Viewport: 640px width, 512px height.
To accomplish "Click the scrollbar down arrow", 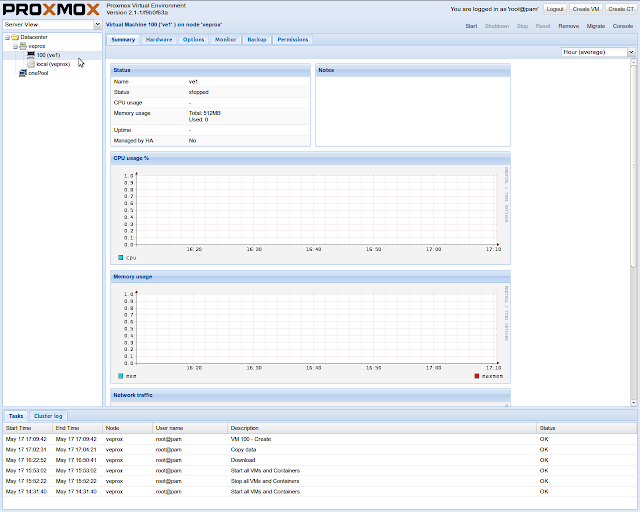I will (x=633, y=403).
